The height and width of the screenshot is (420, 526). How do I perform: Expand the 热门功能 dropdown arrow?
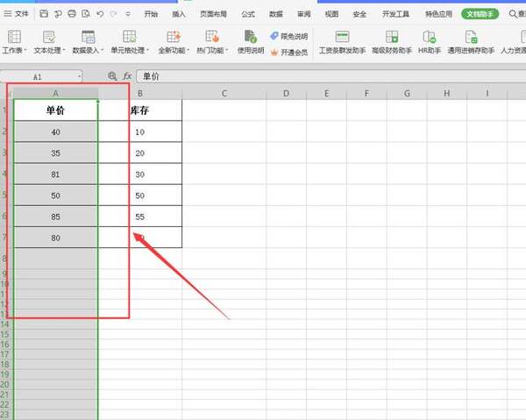coord(227,50)
